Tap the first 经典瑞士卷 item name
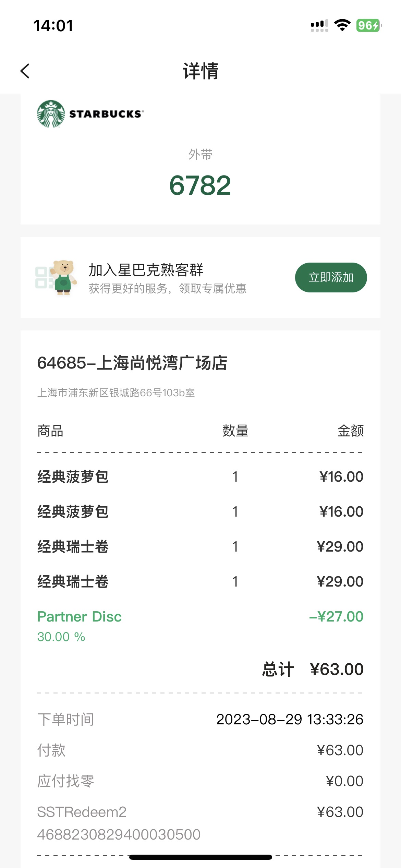Image resolution: width=401 pixels, height=868 pixels. [73, 547]
